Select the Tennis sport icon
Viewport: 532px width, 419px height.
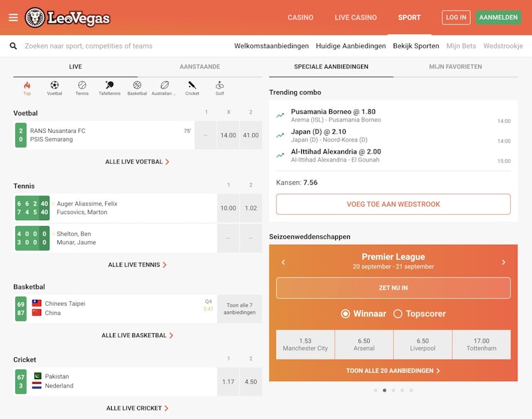coord(82,88)
